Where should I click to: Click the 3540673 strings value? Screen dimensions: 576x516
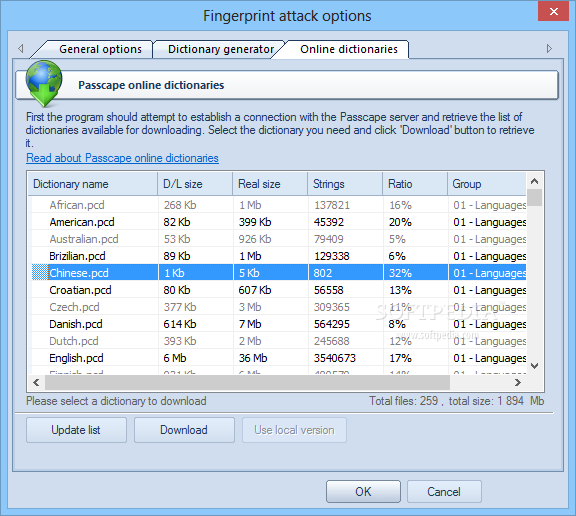point(335,358)
